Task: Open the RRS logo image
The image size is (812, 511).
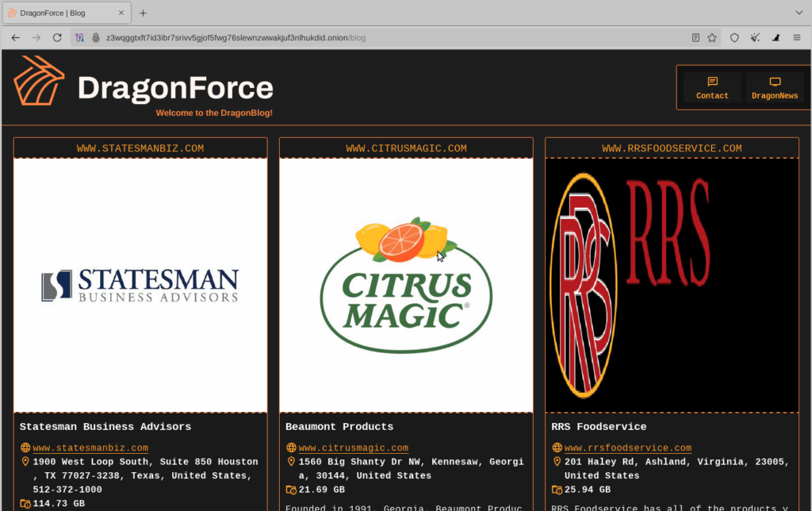Action: click(672, 286)
